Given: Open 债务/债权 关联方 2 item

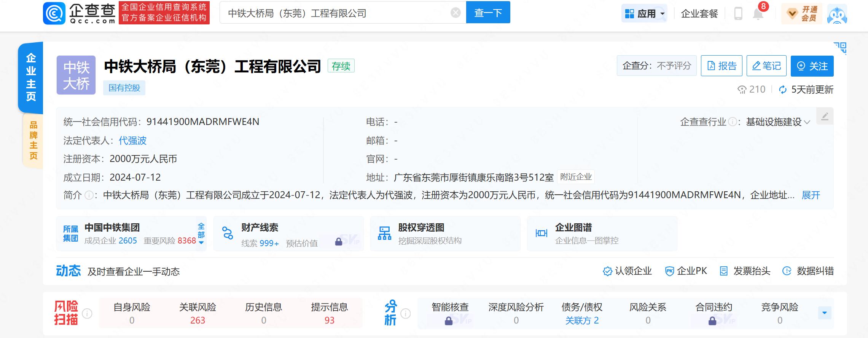Looking at the screenshot, I should pyautogui.click(x=582, y=313).
